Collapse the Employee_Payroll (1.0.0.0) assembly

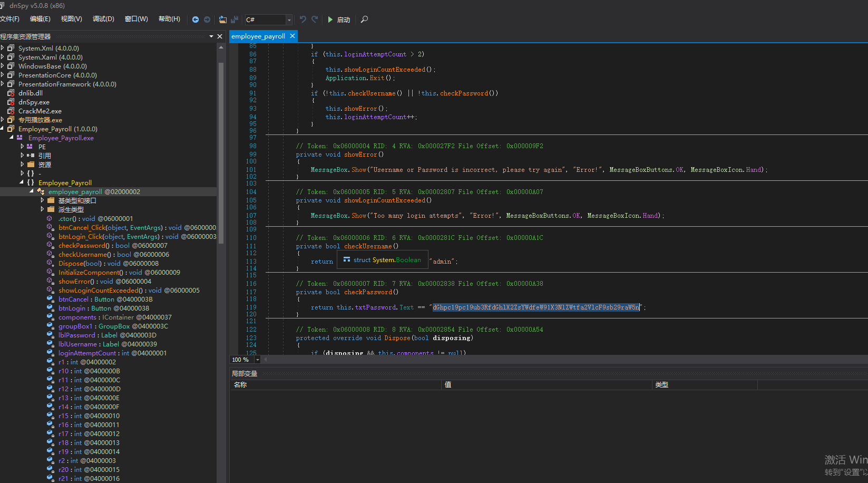[3, 129]
